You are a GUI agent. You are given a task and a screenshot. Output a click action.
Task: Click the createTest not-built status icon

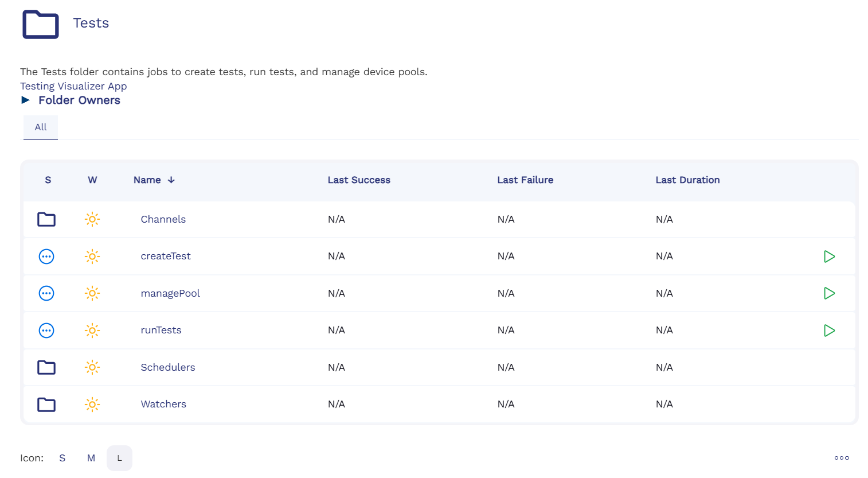coord(46,257)
